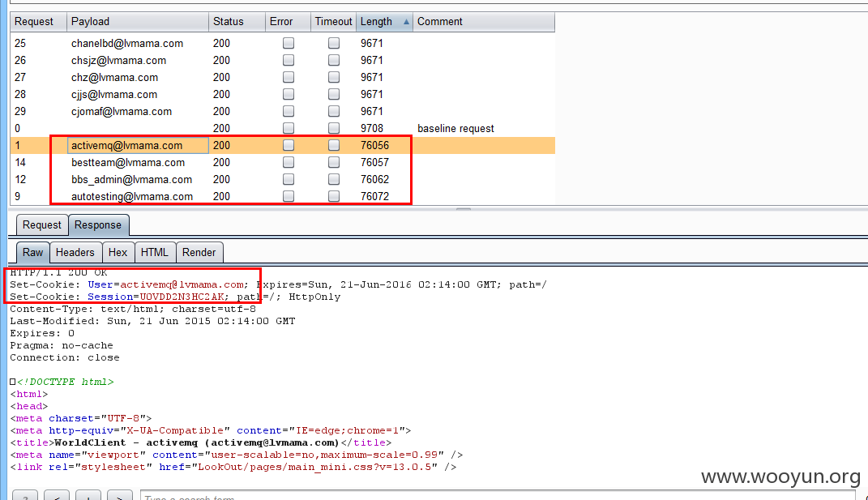The height and width of the screenshot is (500, 868).
Task: Collapse the DOCTYPE html node marker
Action: tap(13, 382)
